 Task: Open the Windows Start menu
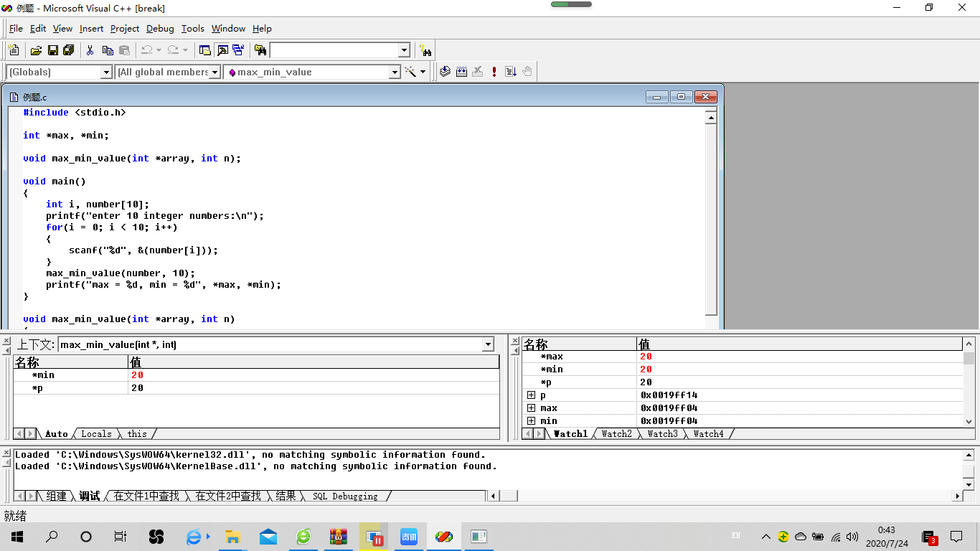pos(17,537)
